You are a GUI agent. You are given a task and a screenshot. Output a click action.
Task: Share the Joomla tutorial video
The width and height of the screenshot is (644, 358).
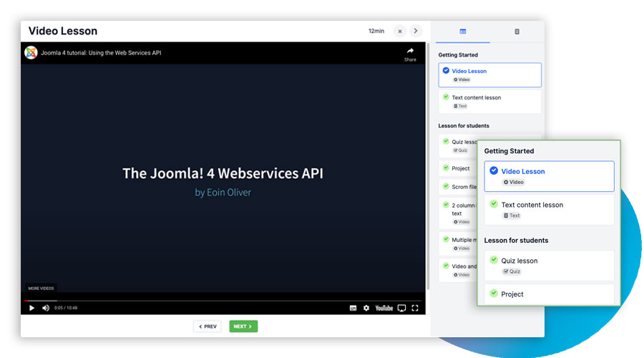tap(410, 54)
